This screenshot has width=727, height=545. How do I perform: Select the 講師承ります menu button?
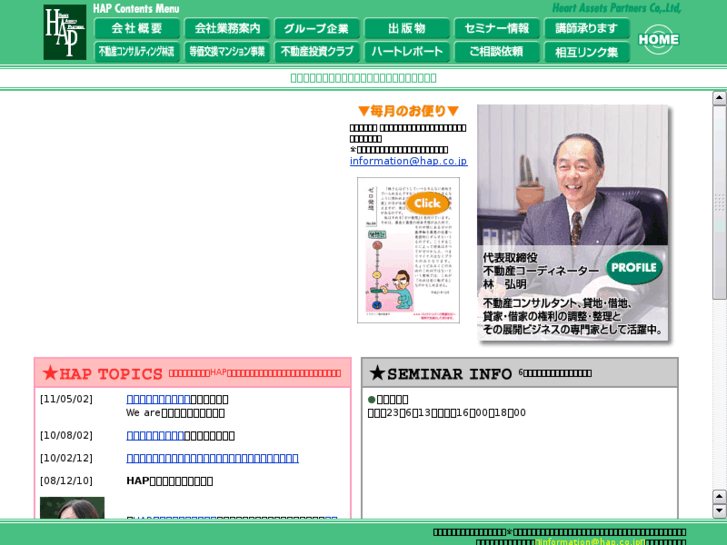coord(587,28)
